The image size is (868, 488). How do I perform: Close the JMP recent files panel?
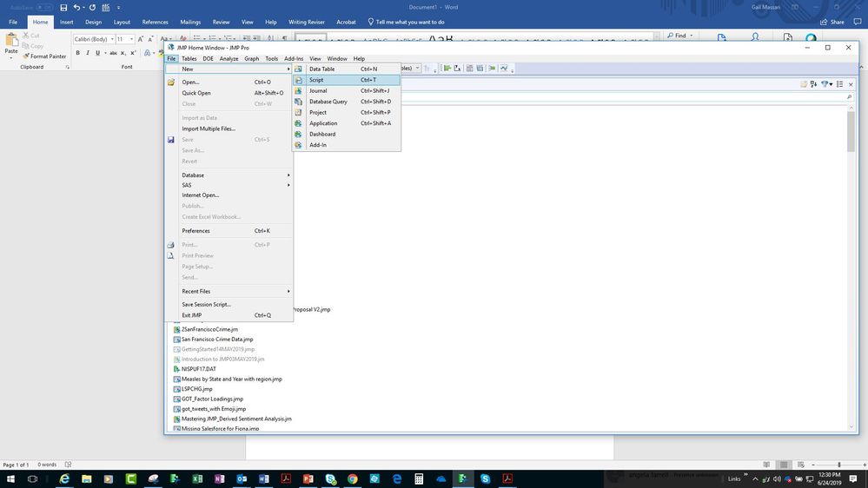pyautogui.click(x=851, y=84)
